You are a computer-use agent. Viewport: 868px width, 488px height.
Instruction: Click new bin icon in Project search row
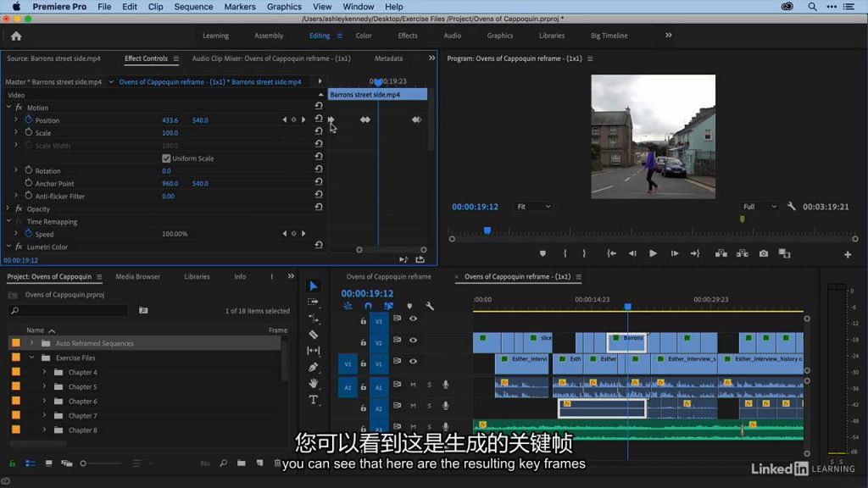tap(143, 310)
